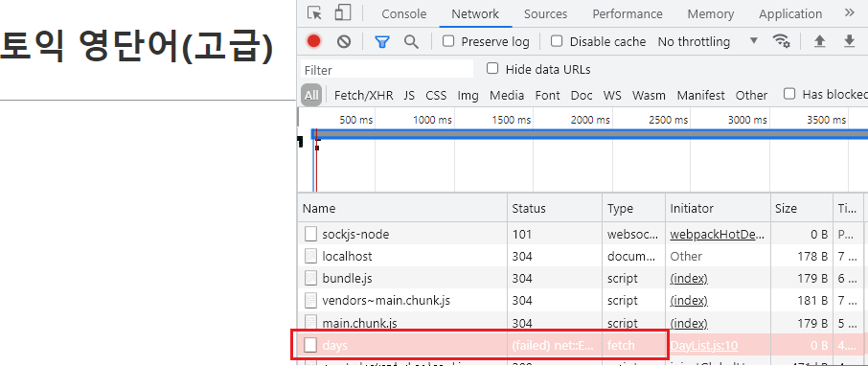Image resolution: width=868 pixels, height=366 pixels.
Task: Sort by the Type column header
Action: tap(633, 208)
